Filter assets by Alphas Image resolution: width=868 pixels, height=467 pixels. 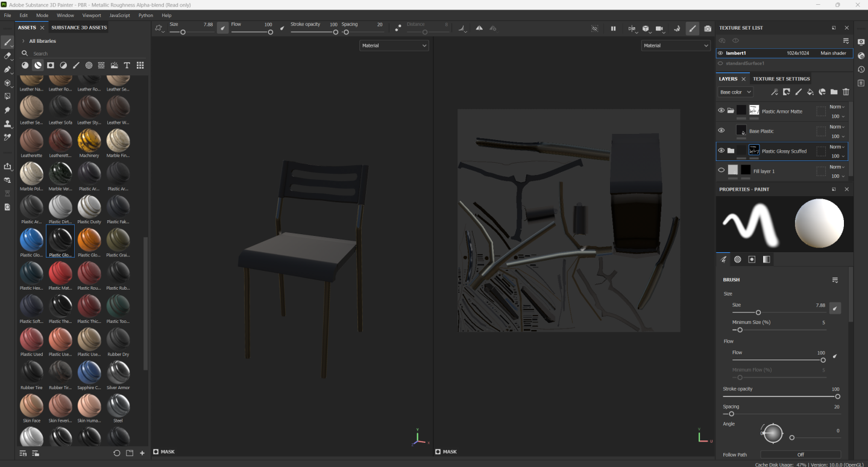89,65
